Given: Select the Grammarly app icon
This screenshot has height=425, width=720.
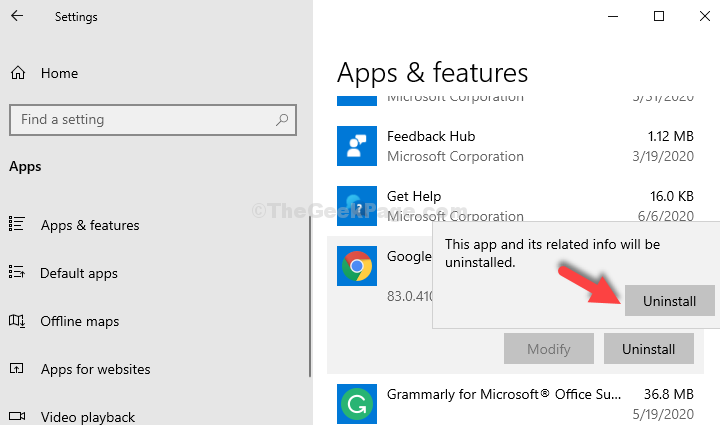Looking at the screenshot, I should [357, 404].
